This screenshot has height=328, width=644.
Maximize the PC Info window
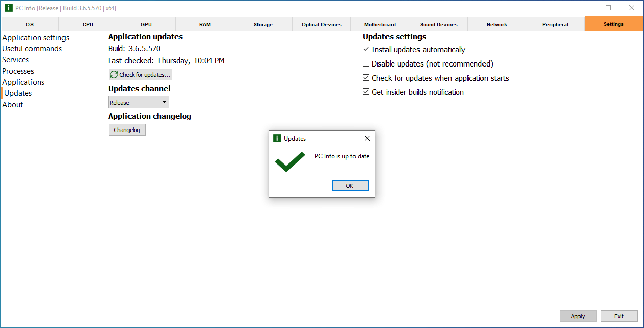click(608, 8)
